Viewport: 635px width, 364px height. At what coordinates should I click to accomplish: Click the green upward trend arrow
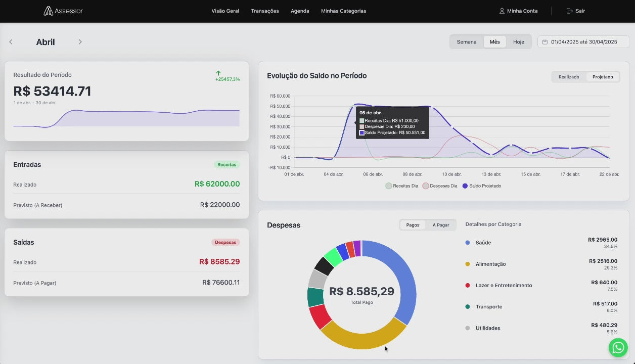tap(218, 73)
